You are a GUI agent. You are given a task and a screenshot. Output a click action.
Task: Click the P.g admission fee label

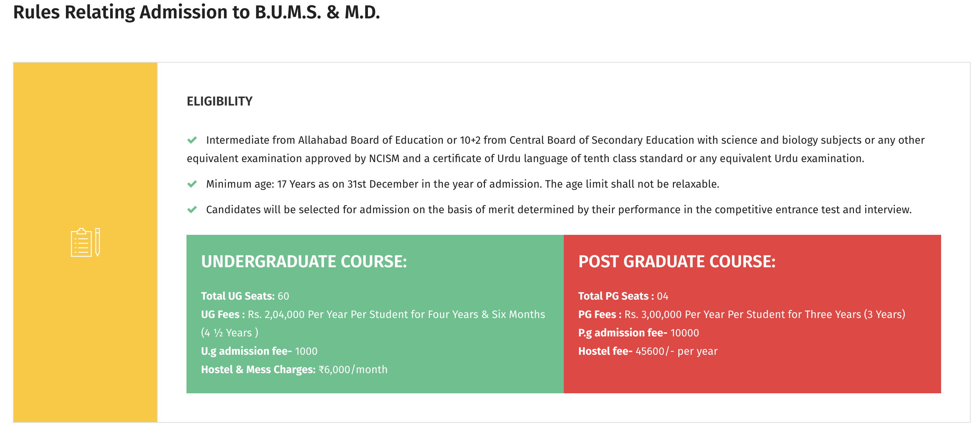[x=622, y=333]
